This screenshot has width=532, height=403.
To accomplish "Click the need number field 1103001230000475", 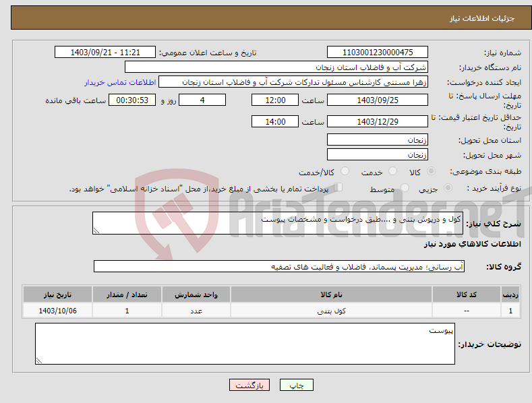I will pos(378,53).
